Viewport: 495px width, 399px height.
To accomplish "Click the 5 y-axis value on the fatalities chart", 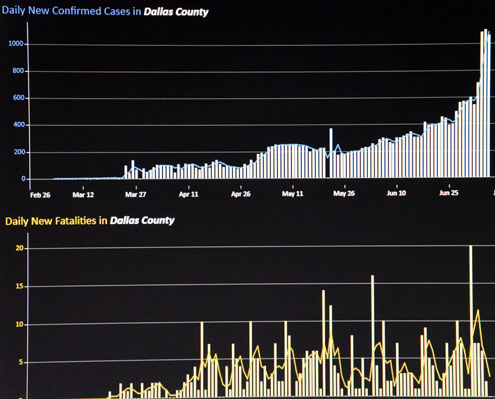I will click(21, 362).
